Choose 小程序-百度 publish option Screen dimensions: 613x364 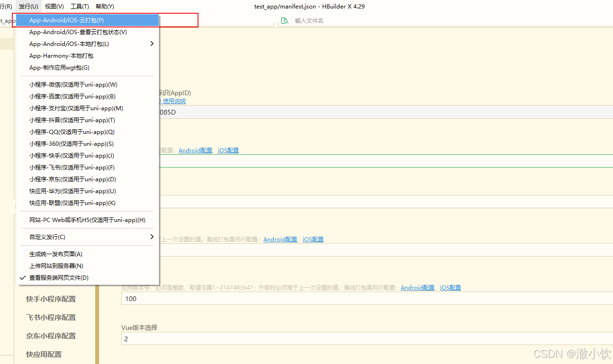coord(88,97)
